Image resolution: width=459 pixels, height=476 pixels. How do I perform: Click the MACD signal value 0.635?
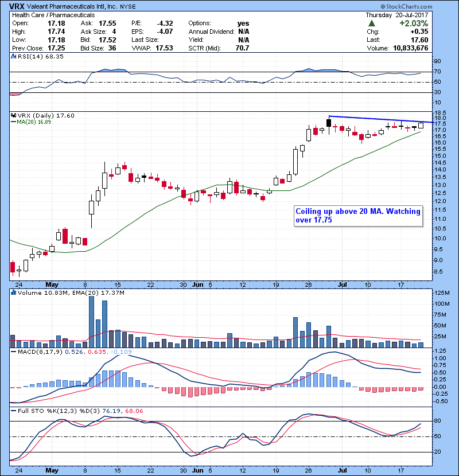click(97, 352)
